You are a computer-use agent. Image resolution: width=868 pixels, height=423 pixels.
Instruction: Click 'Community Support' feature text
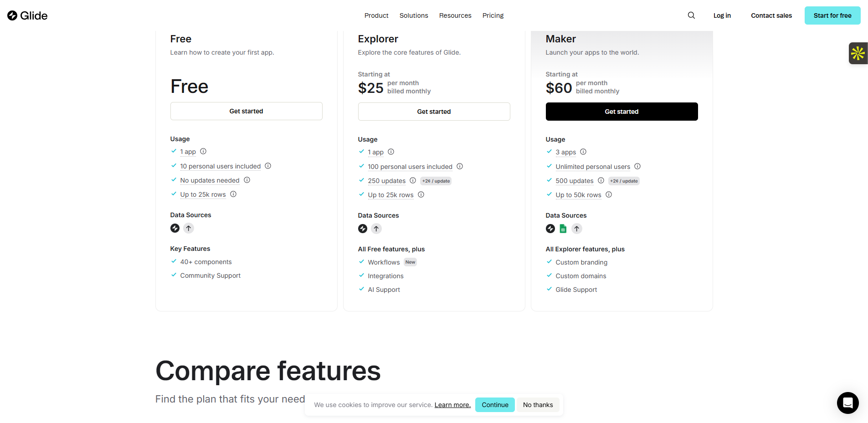(211, 275)
